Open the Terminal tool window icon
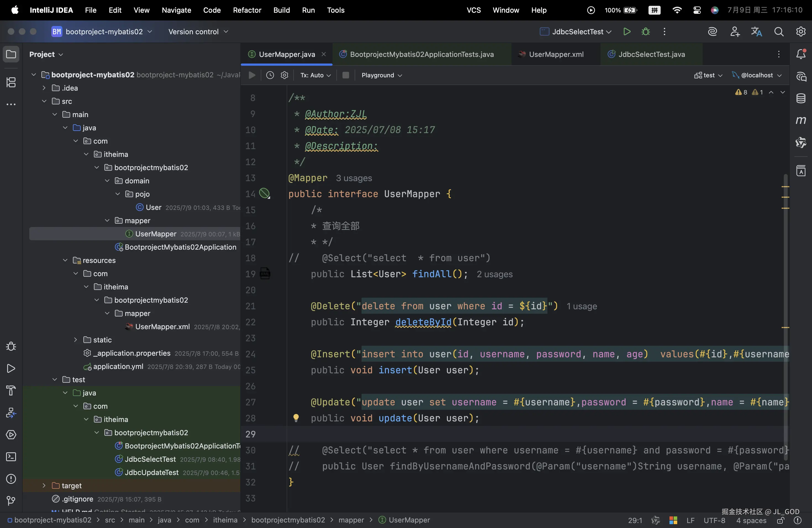 11,457
